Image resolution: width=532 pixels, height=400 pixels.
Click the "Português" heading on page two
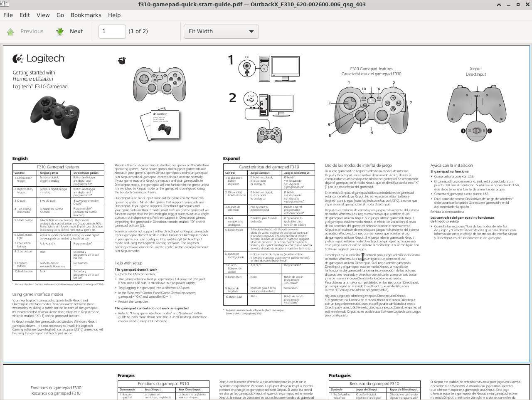(x=340, y=375)
